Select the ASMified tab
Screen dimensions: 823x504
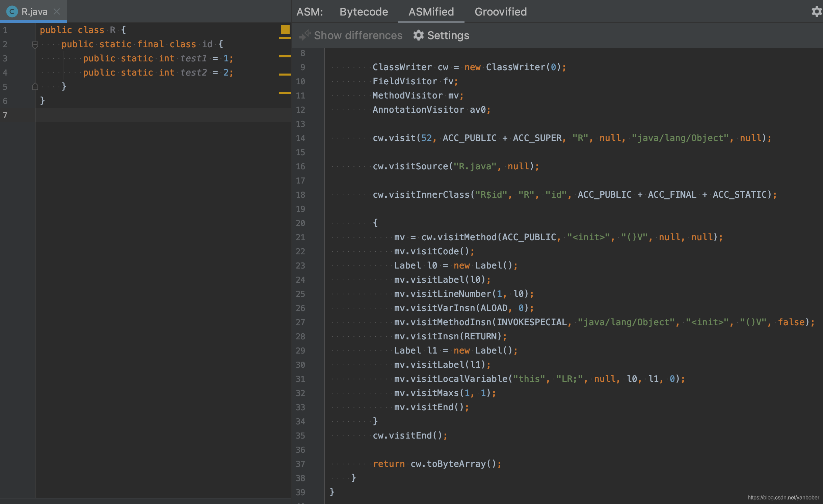(431, 12)
